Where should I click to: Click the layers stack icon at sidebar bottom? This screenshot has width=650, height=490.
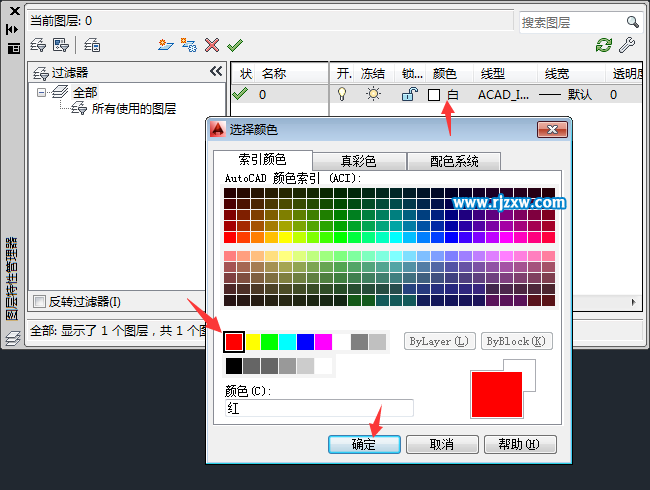point(13,339)
